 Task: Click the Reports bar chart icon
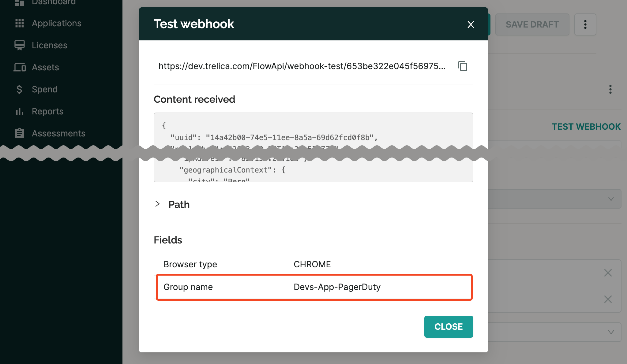20,111
